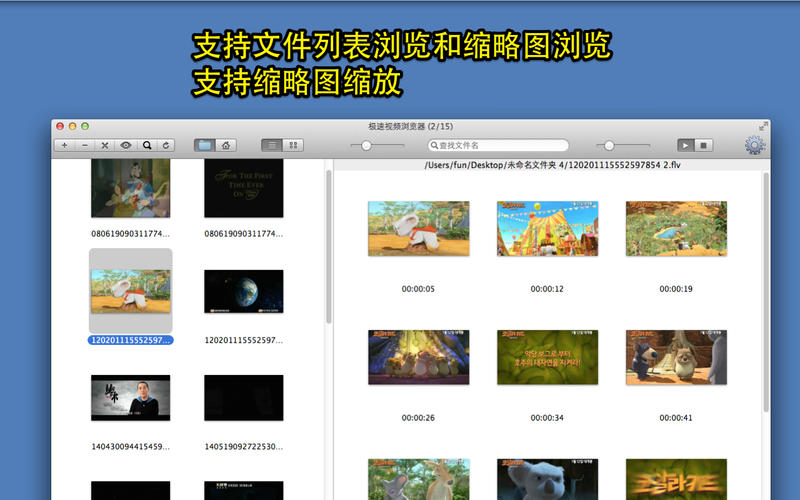
Task: Click the file path text above frames
Action: tap(553, 165)
